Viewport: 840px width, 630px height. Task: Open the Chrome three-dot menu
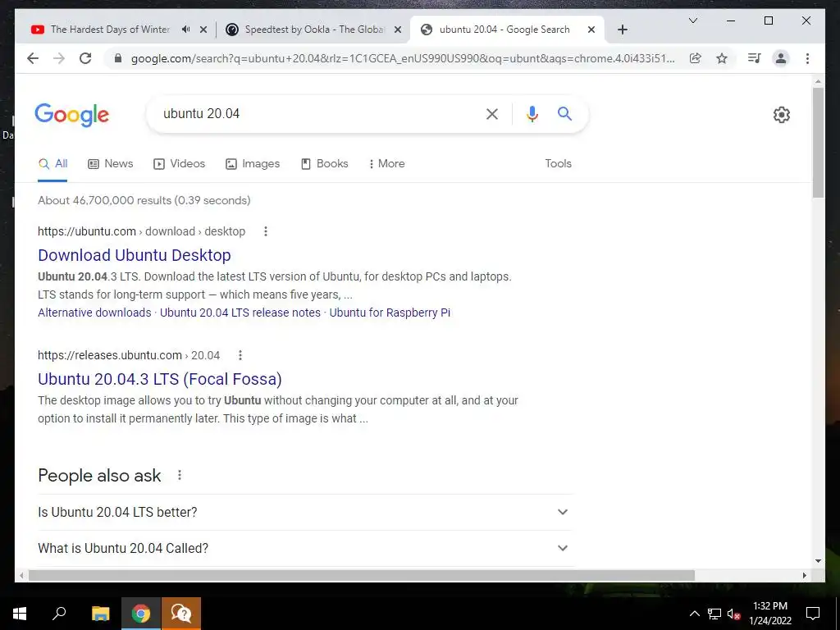pyautogui.click(x=807, y=58)
